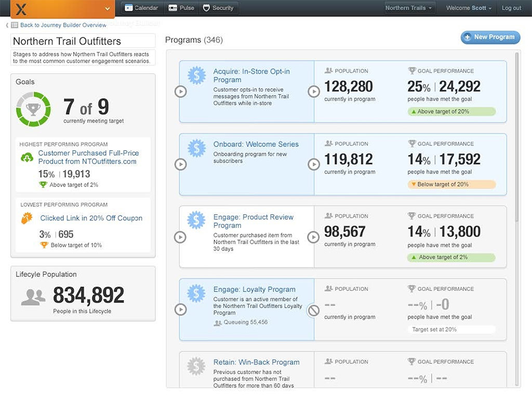This screenshot has width=532, height=399.
Task: Click Above target of 20% green badge
Action: (451, 111)
